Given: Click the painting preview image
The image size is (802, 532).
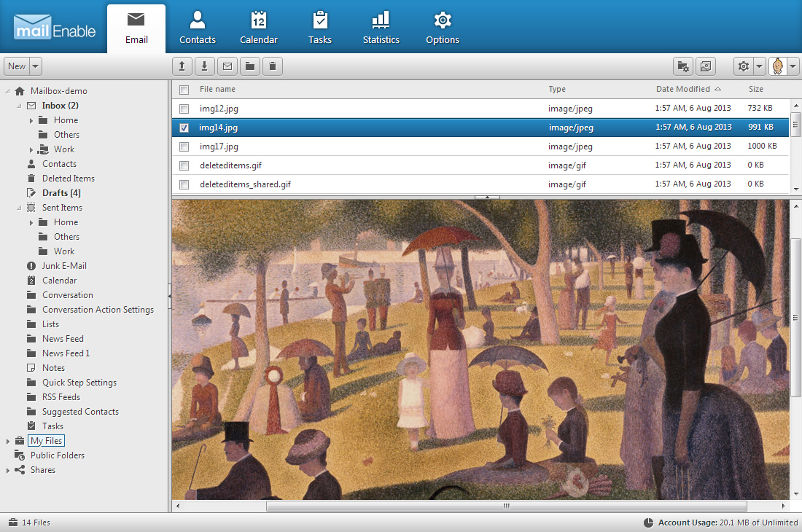Looking at the screenshot, I should click(480, 350).
